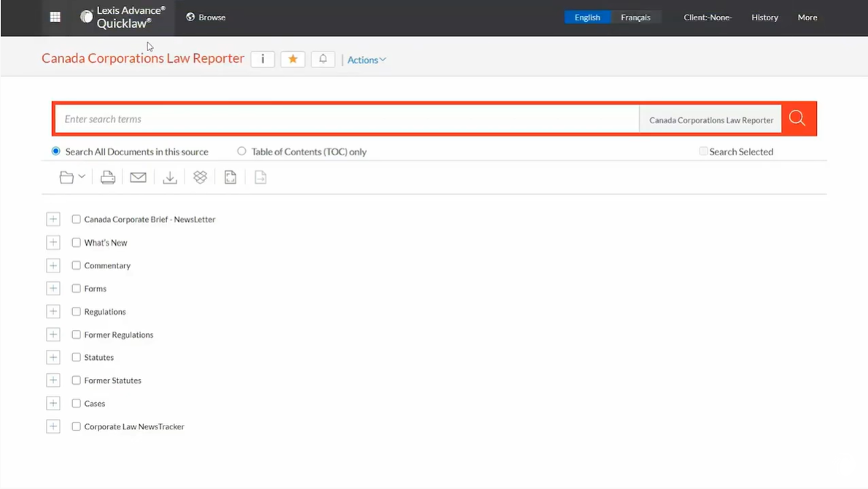Image resolution: width=868 pixels, height=489 pixels.
Task: Create an alert with the bell icon
Action: coord(322,59)
